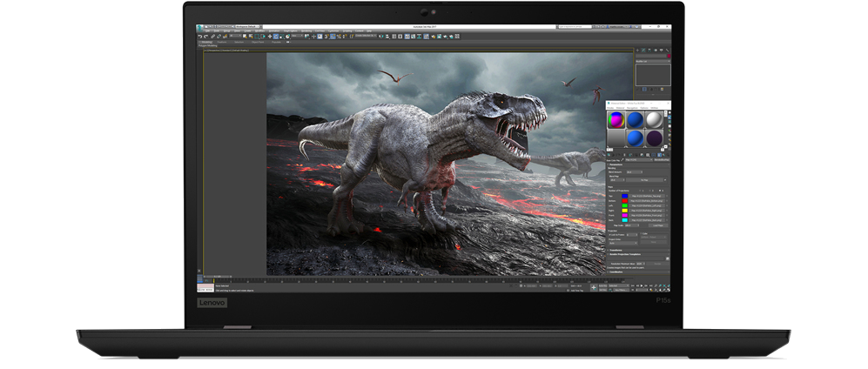Click the Redo arrow in the main toolbar
This screenshot has width=868, height=369.
click(205, 37)
